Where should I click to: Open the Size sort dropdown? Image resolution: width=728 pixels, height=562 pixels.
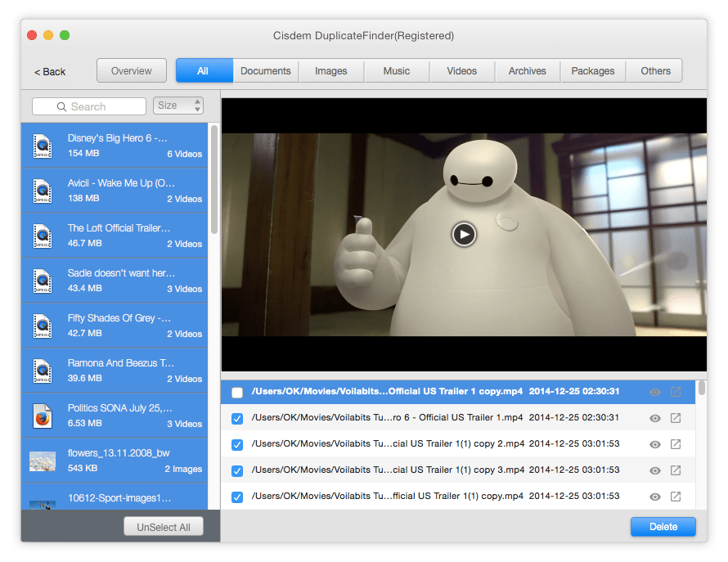(178, 106)
